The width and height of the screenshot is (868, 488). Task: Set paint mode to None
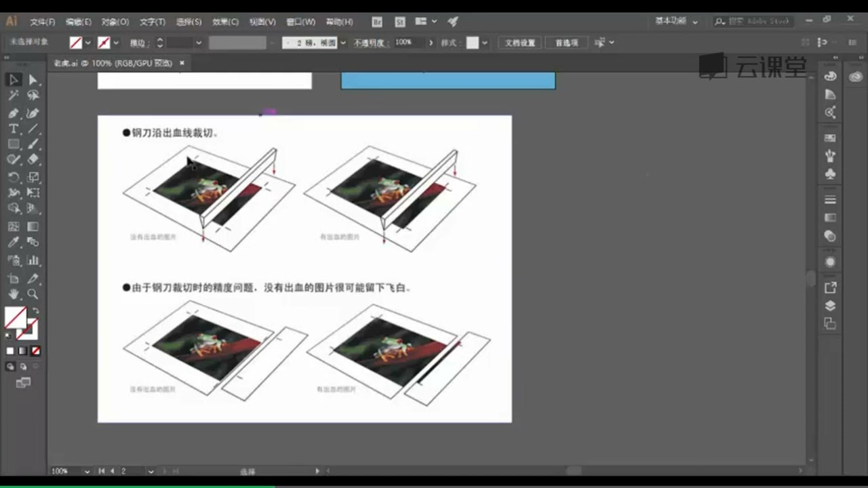click(x=36, y=351)
